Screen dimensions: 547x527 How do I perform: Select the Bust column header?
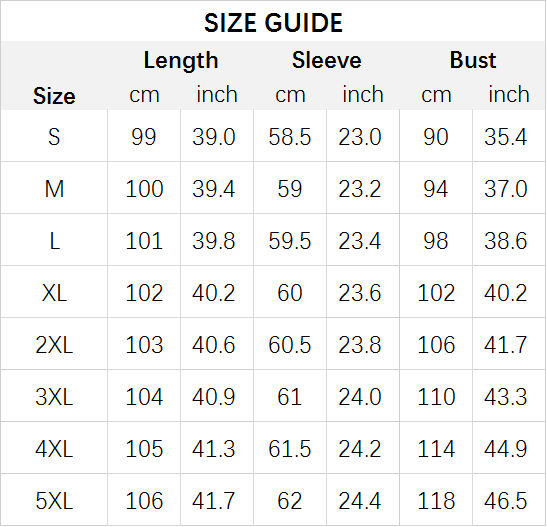(473, 60)
